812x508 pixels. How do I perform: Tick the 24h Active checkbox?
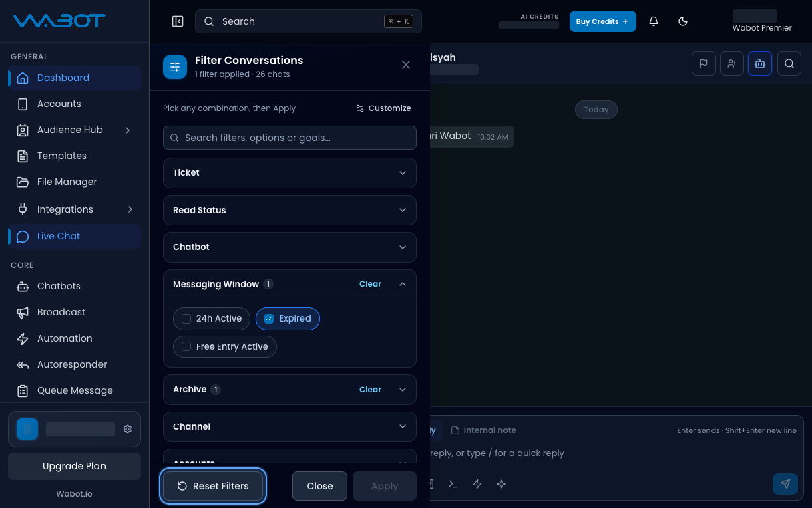coord(186,319)
